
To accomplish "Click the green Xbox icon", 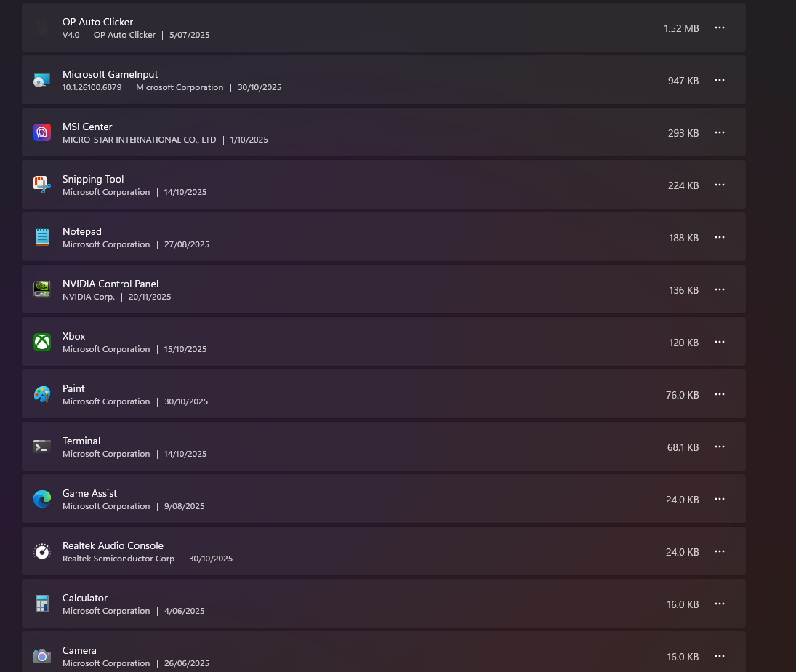I will tap(42, 342).
